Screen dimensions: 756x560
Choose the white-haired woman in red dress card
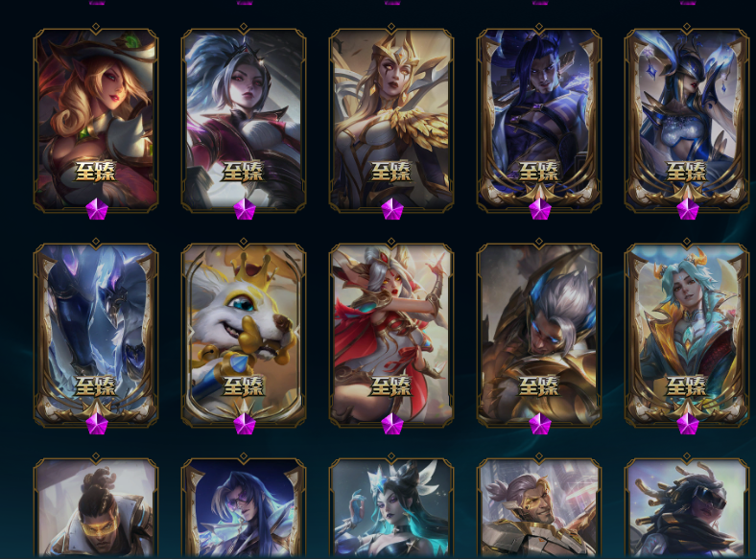click(x=391, y=335)
